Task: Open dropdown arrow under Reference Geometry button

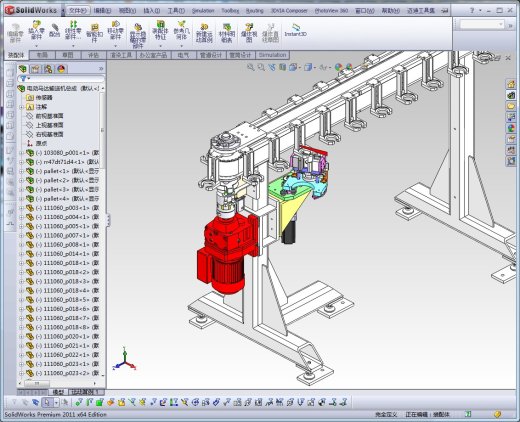Action: [181, 46]
